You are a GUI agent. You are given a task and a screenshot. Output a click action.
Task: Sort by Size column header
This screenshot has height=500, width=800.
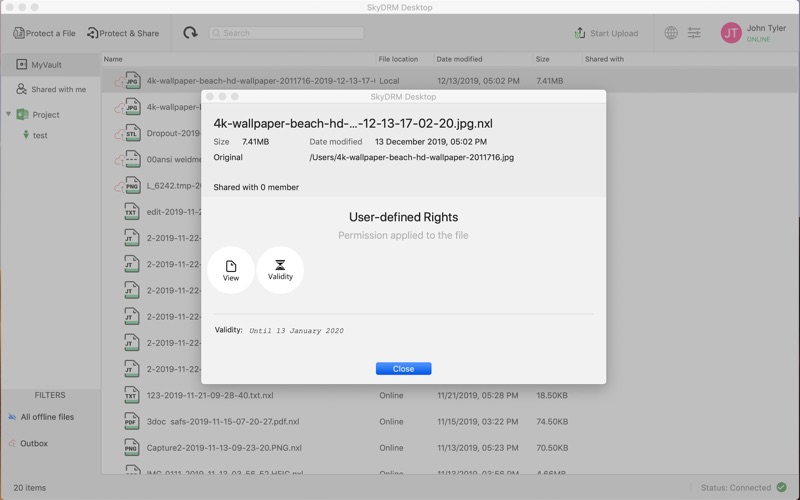point(542,59)
